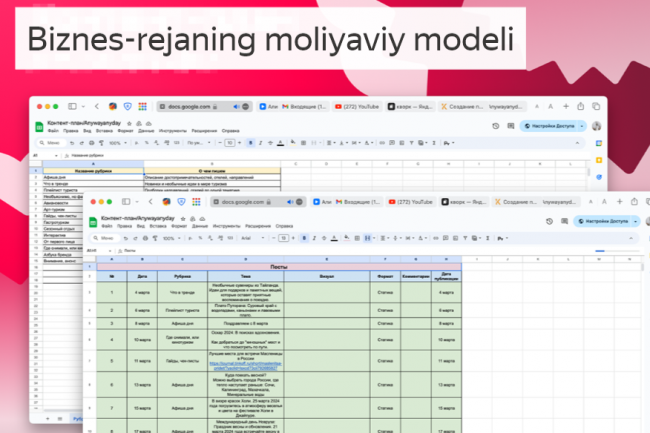Viewport: 650px width, 433px height.
Task: Click the Print icon in the front window toolbar
Action: click(146, 238)
